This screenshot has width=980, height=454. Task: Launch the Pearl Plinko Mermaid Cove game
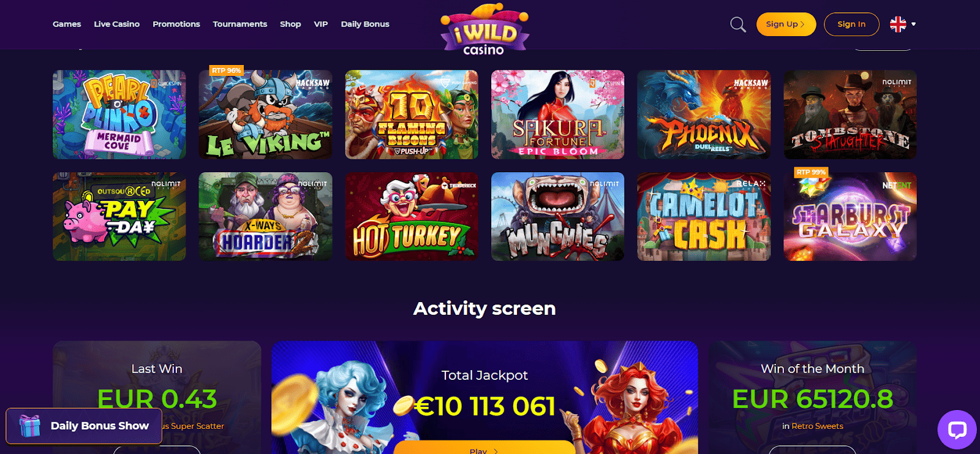coord(119,115)
